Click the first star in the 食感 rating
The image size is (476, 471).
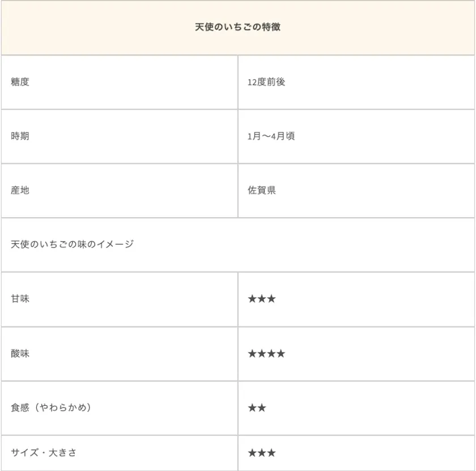252,408
